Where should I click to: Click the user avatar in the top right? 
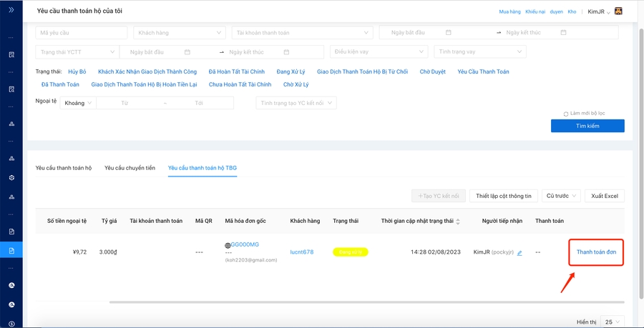(618, 11)
